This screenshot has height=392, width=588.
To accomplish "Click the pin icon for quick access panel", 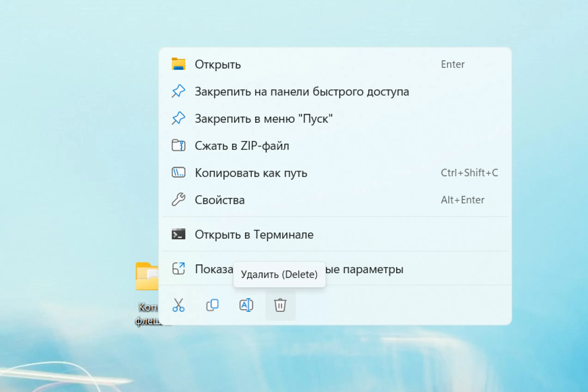I will click(x=178, y=91).
